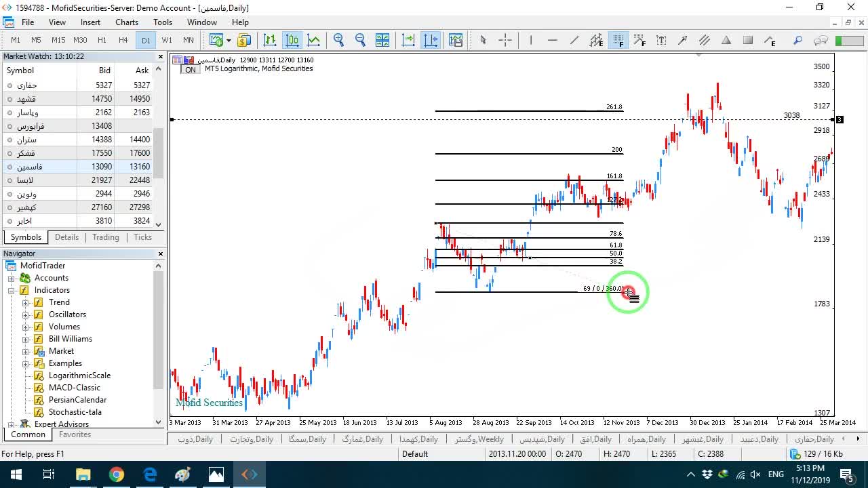868x488 pixels.
Task: Switch timeframe to M5
Action: tap(37, 40)
